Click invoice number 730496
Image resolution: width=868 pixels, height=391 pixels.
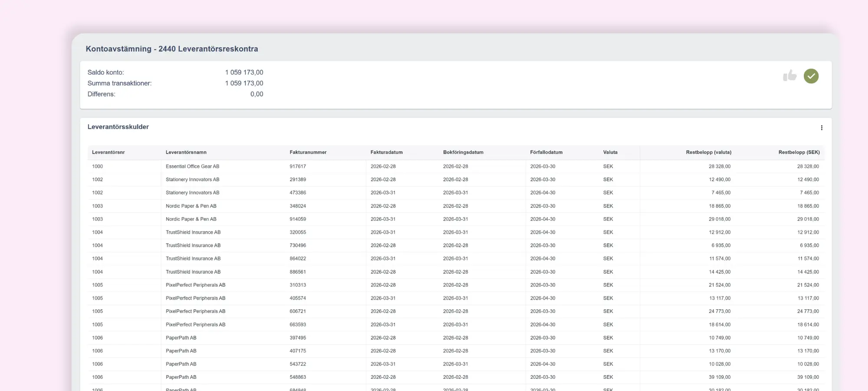tap(298, 245)
